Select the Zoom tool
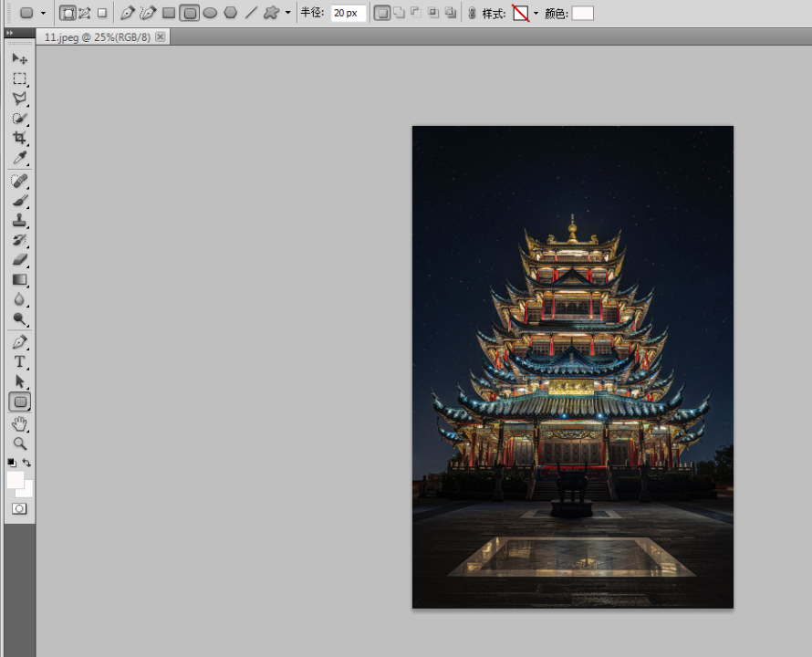 coord(20,443)
